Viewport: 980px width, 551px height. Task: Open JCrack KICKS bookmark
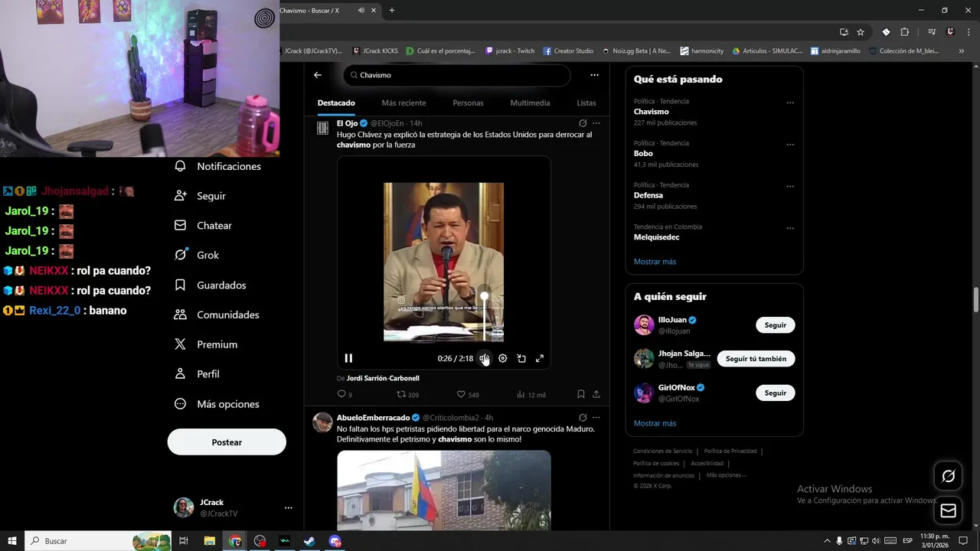tap(375, 51)
